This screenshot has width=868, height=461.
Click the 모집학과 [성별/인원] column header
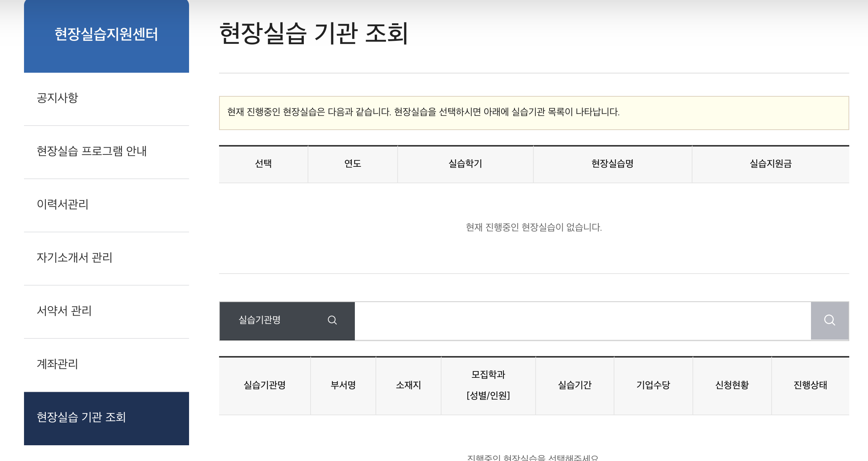point(488,385)
